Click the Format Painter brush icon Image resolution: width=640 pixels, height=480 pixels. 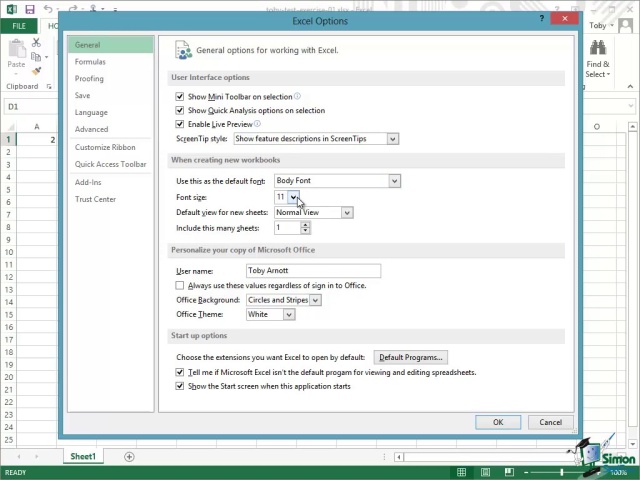(x=37, y=71)
